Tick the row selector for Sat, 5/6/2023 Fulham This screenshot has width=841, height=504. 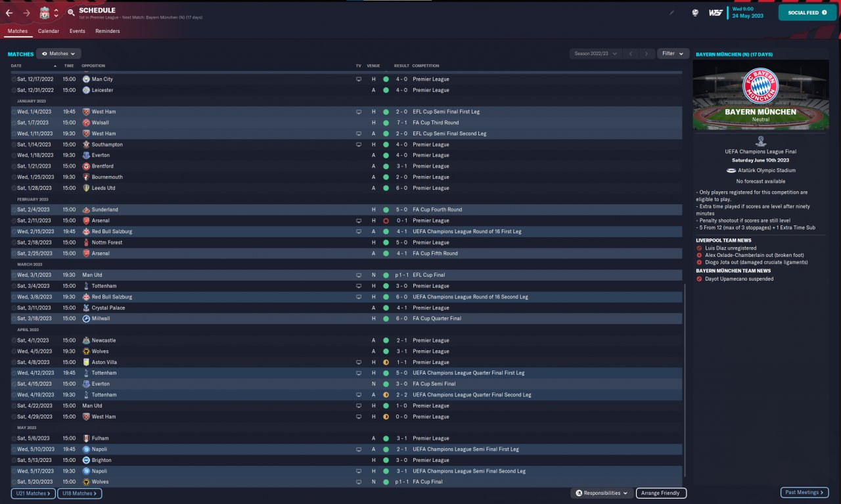[x=14, y=438]
